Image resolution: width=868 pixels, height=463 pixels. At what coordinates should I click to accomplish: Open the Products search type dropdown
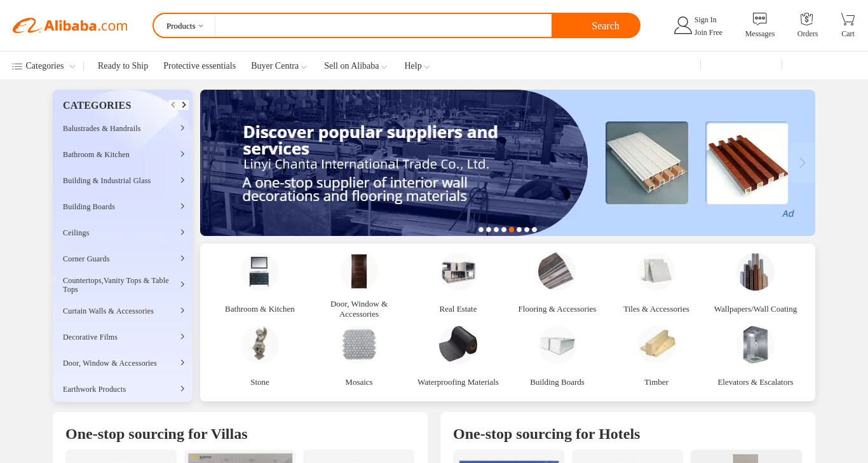[185, 26]
